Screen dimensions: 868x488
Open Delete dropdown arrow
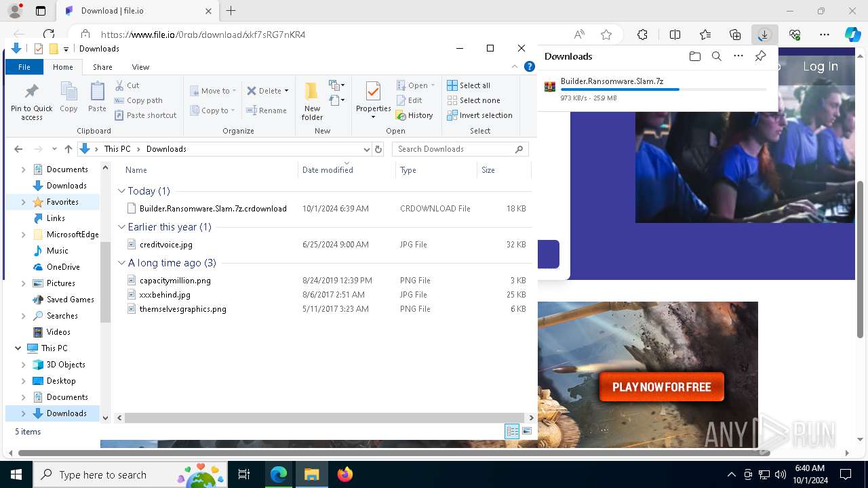click(x=286, y=91)
